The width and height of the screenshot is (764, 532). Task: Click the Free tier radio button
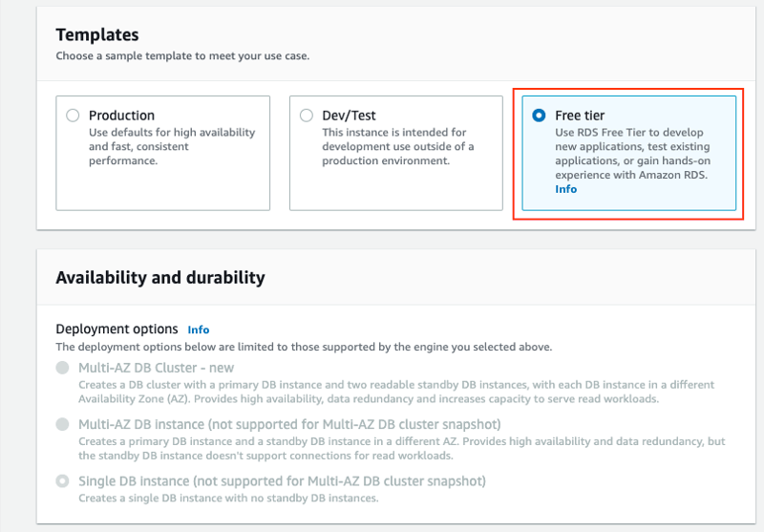pyautogui.click(x=539, y=116)
